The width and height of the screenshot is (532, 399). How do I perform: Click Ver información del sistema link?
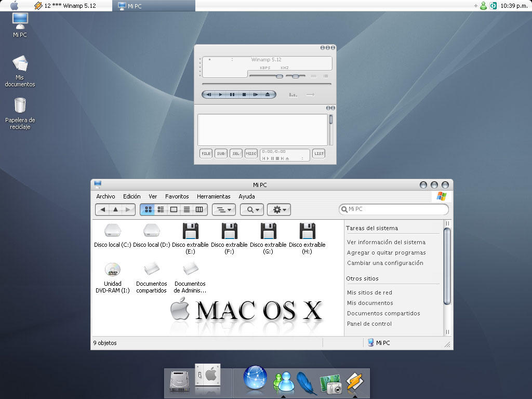click(386, 242)
